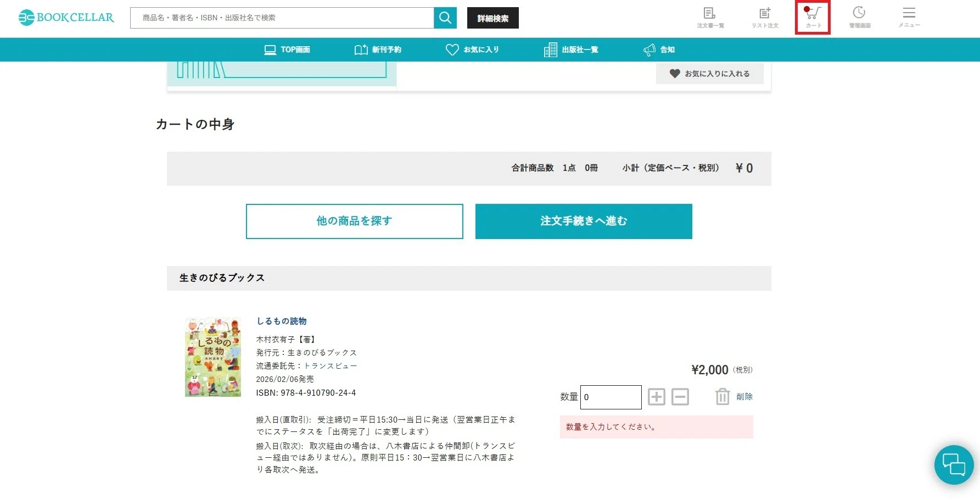Click the しるもの読物 book cover thumbnail
The height and width of the screenshot is (499, 980).
click(213, 357)
